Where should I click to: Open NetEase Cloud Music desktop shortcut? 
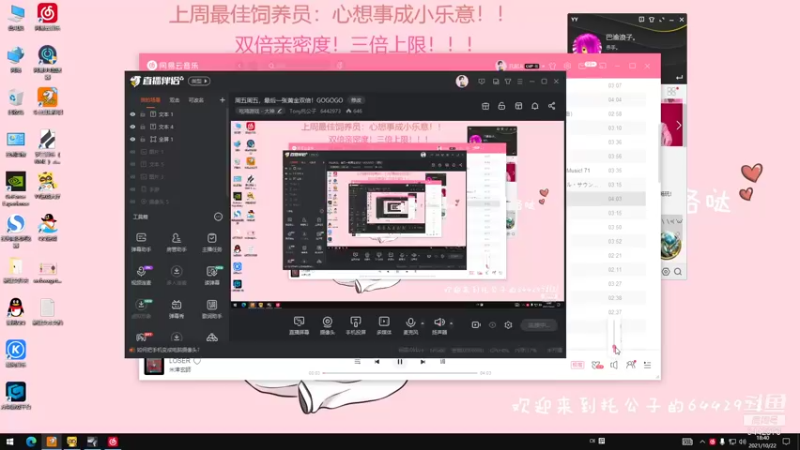click(x=47, y=17)
